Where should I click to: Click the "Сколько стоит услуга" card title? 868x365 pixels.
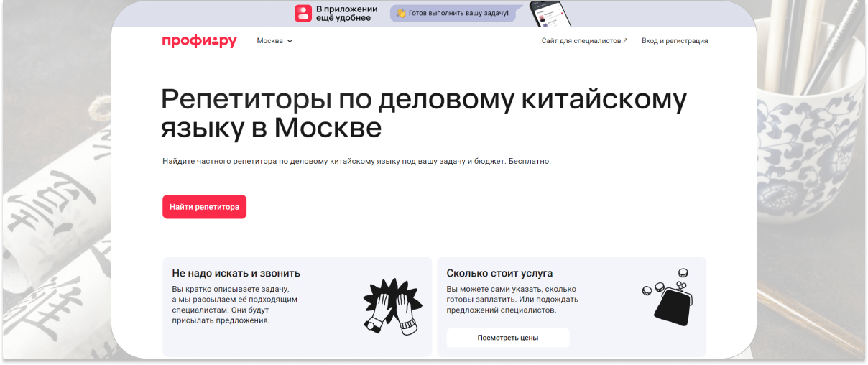coord(499,273)
